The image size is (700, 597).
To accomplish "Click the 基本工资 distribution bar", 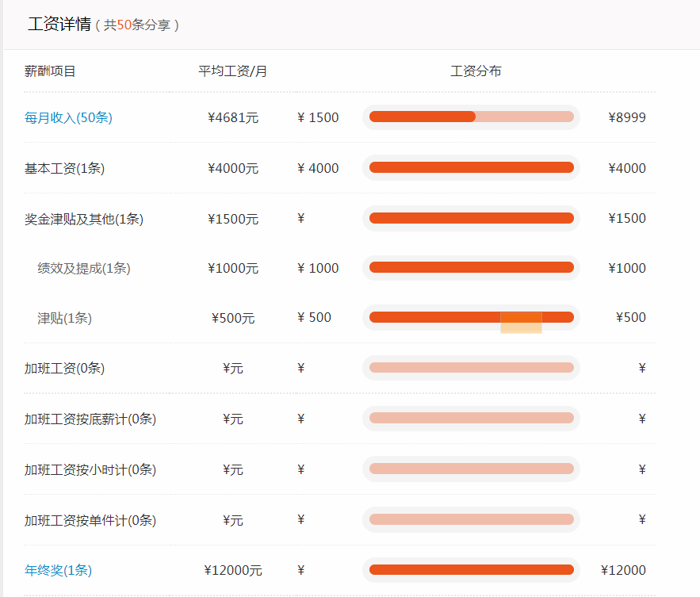I will coord(471,167).
